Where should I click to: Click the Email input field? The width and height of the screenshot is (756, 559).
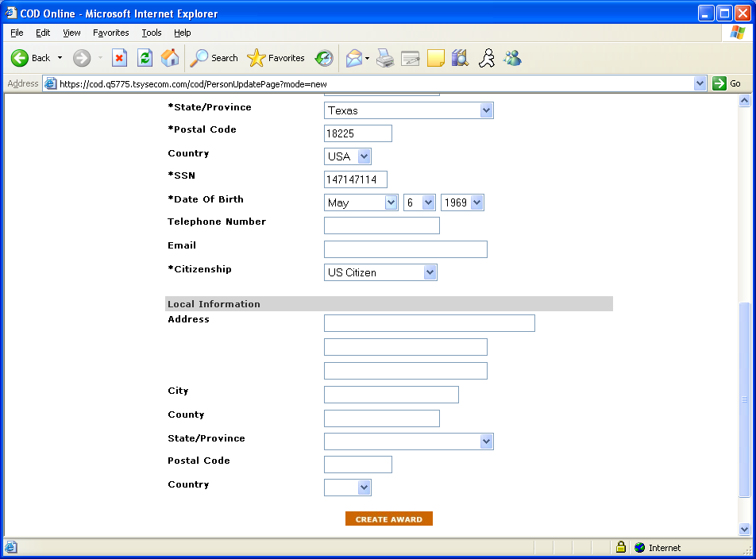tap(406, 249)
